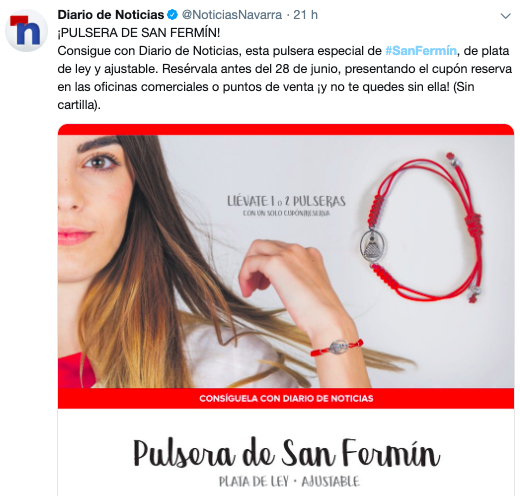The width and height of the screenshot is (520, 496).
Task: Click the LLÉVATE 1 o 2 PULSERAS text
Action: click(x=286, y=201)
